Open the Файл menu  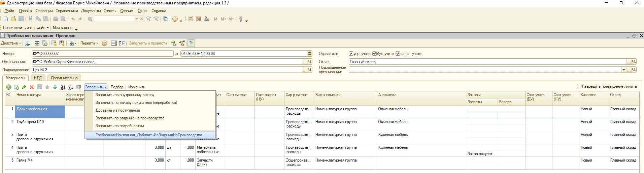coord(9,11)
